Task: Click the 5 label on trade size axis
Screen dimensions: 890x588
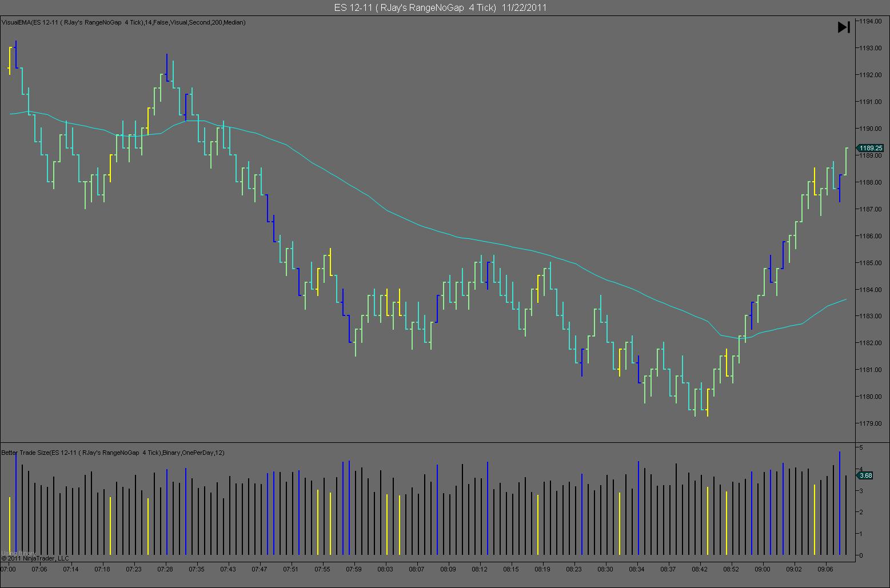Action: tap(861, 447)
